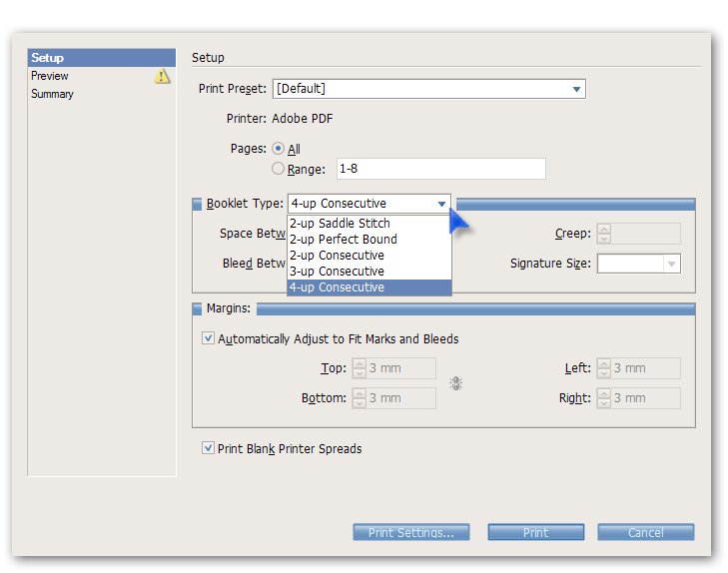Screen dimensions: 728x573
Task: Collapse the Booklet Type dropdown
Action: pyautogui.click(x=369, y=204)
